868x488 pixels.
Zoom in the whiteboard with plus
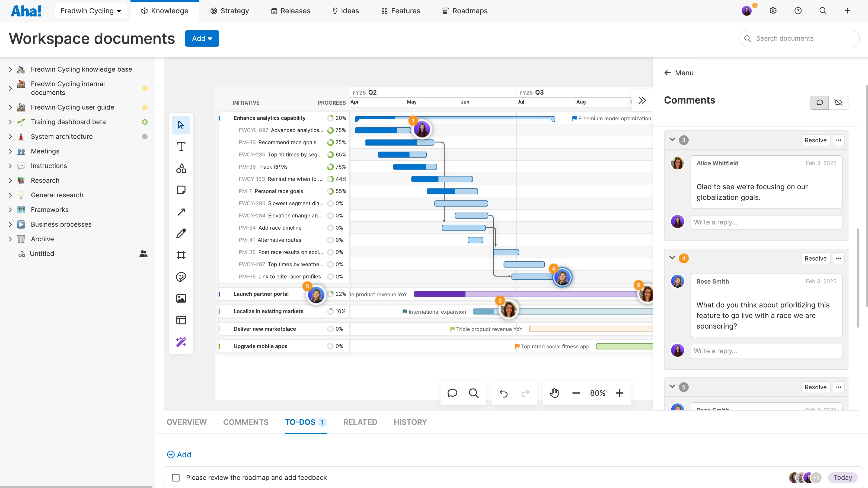click(619, 393)
